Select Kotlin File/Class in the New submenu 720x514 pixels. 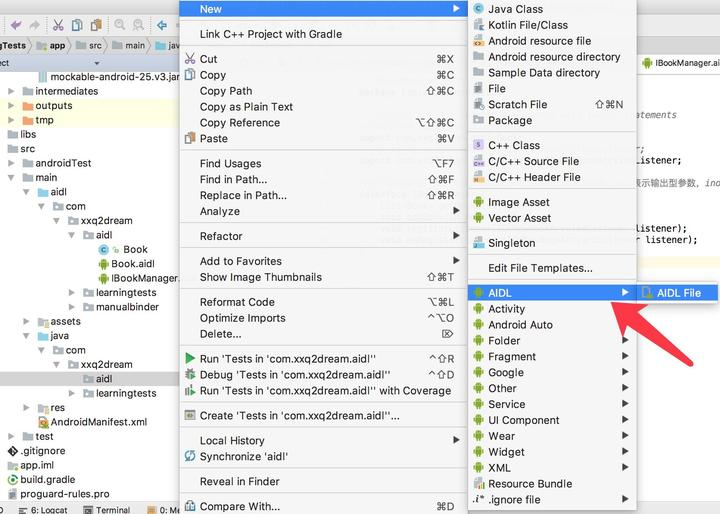tap(552, 25)
